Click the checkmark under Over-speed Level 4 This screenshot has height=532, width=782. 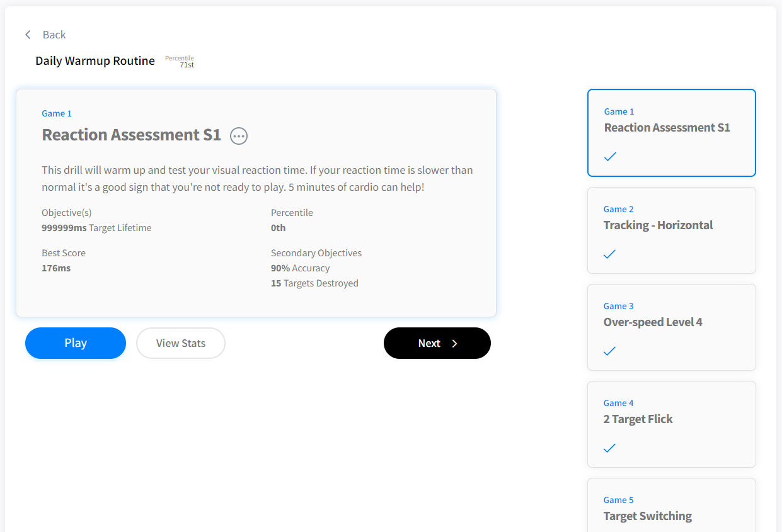pyautogui.click(x=609, y=351)
